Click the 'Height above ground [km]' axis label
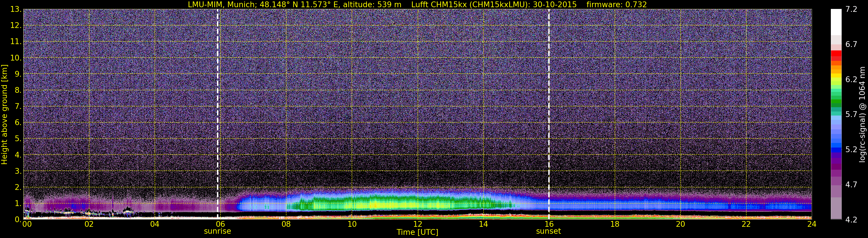Image resolution: width=868 pixels, height=238 pixels. pos(4,114)
